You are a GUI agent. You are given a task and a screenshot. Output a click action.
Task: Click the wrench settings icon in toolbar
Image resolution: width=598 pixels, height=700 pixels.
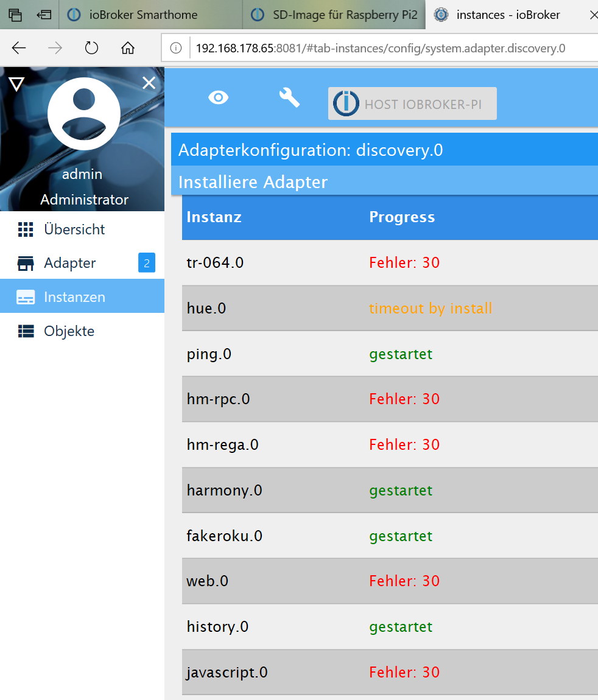click(x=289, y=97)
